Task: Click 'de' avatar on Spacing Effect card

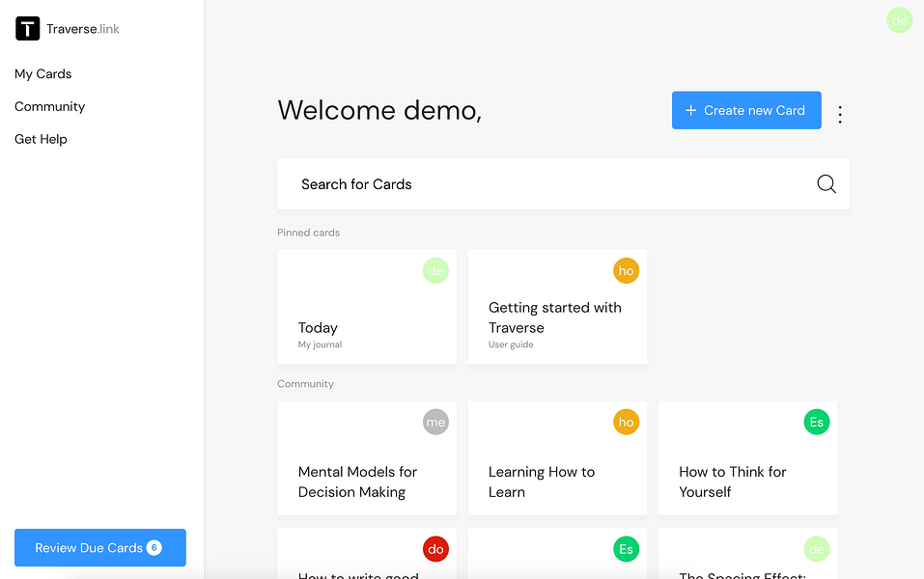Action: coord(816,549)
